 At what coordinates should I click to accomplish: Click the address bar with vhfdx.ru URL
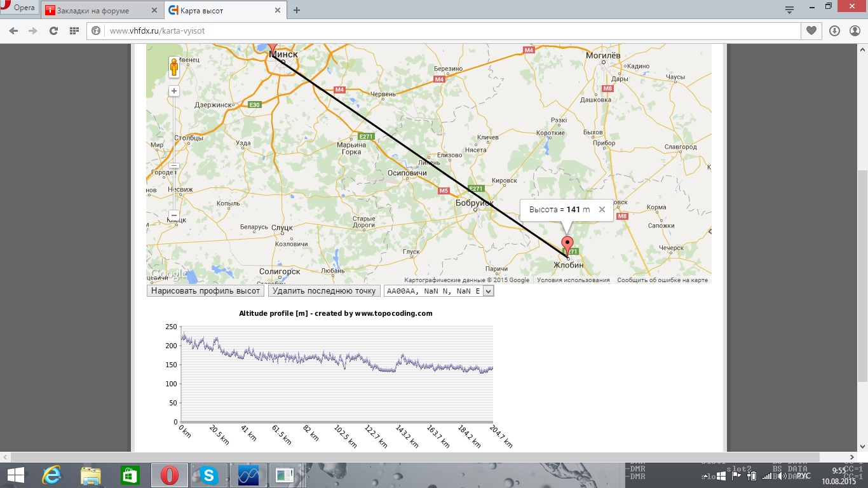(445, 30)
